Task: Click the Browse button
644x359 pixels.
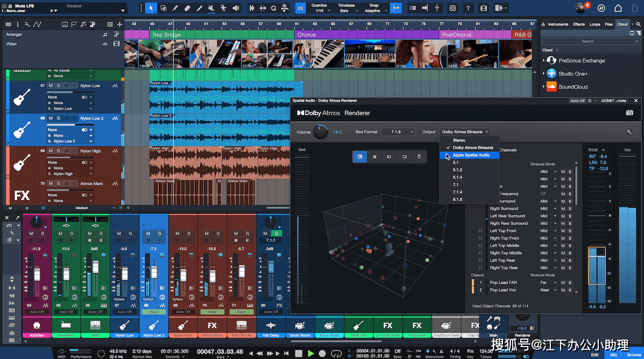Action: [x=634, y=355]
